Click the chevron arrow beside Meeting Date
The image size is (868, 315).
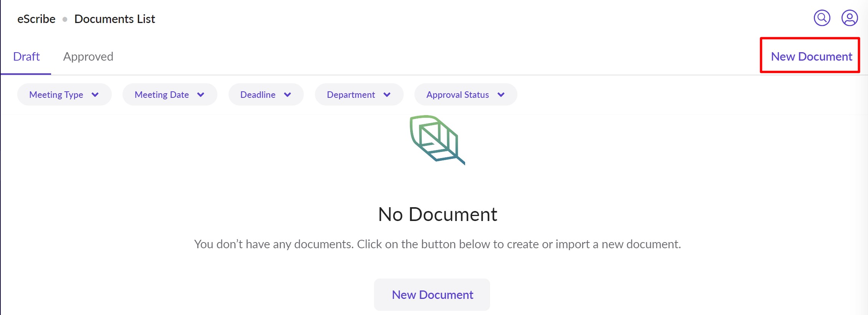[x=201, y=95]
